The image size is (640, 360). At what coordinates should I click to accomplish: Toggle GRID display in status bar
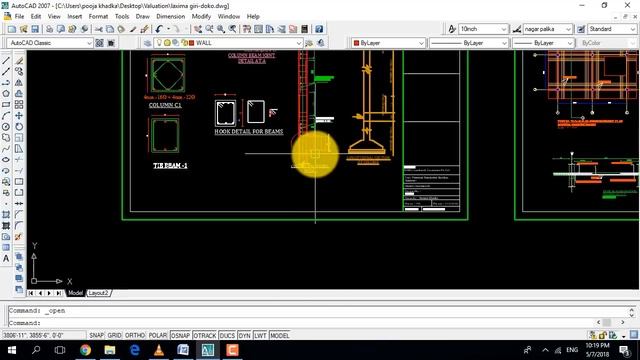coord(114,336)
